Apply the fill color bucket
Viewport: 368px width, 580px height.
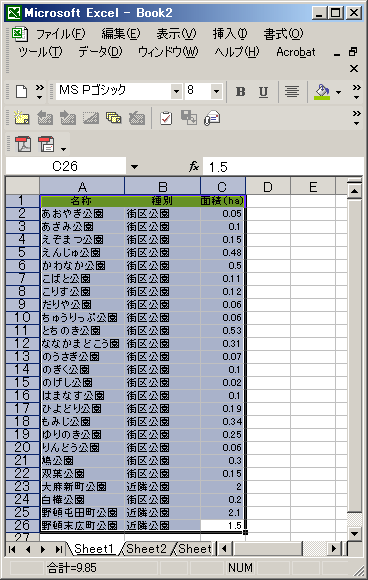(x=322, y=91)
